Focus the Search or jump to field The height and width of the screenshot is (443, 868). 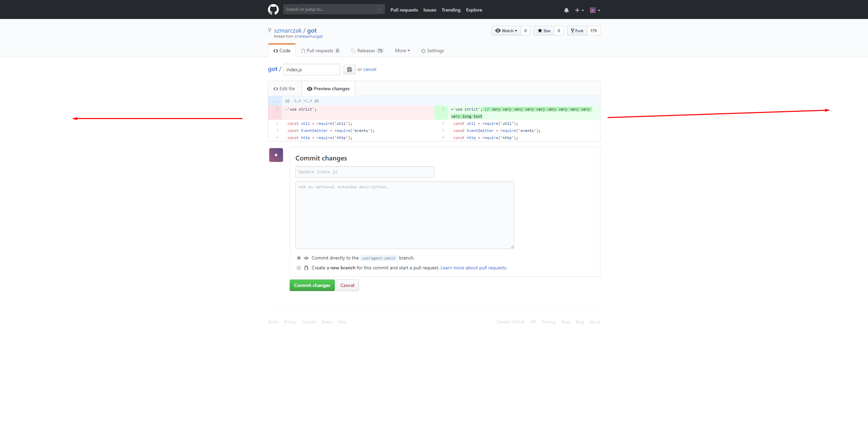334,9
